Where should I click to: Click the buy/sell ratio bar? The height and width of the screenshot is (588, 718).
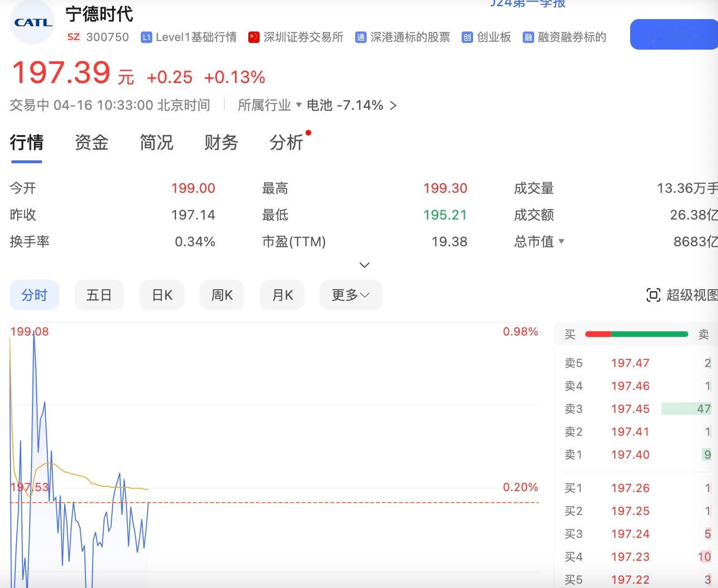(637, 334)
